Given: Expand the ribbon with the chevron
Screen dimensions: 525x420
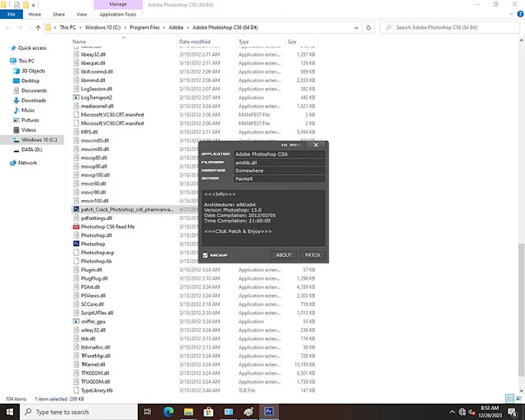Looking at the screenshot, I should coord(511,14).
